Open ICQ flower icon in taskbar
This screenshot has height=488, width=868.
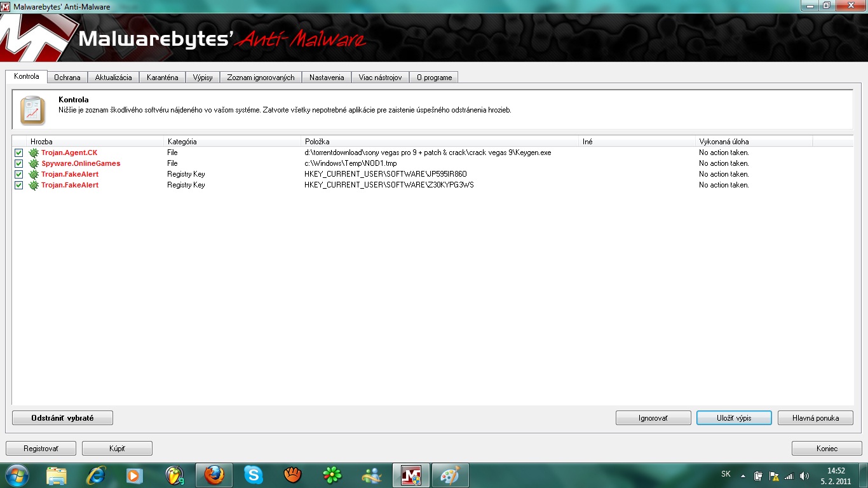(x=332, y=475)
